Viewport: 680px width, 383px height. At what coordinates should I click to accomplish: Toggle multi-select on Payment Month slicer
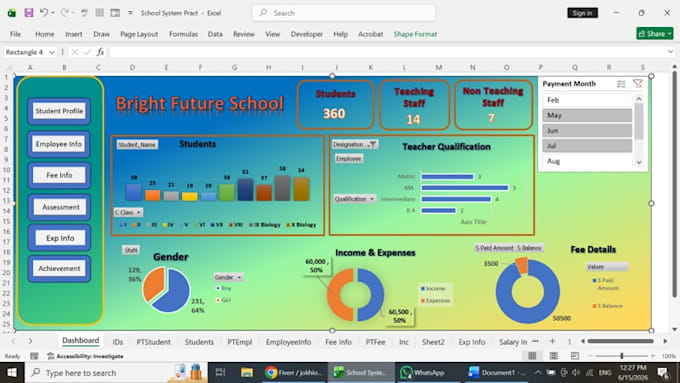point(621,84)
